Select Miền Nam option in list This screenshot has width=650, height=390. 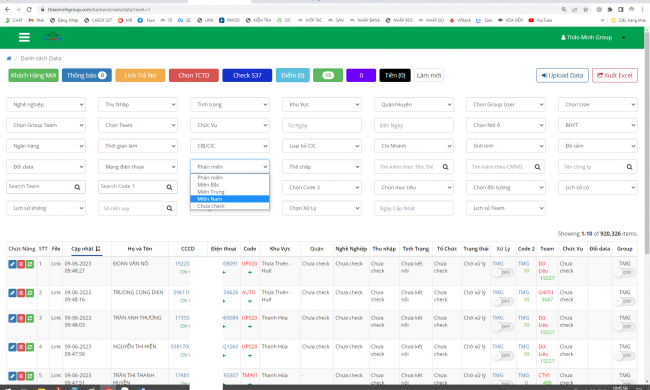[230, 199]
